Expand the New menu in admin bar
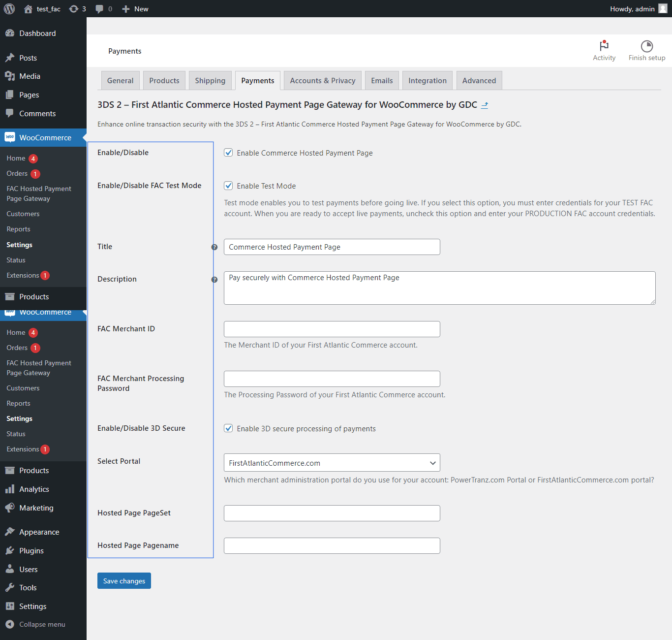Viewport: 672px width, 640px height. [134, 8]
